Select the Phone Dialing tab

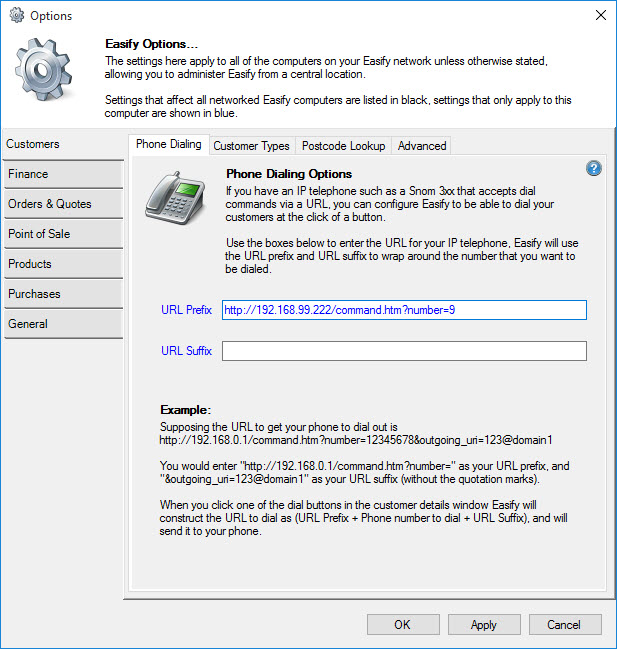pyautogui.click(x=168, y=145)
